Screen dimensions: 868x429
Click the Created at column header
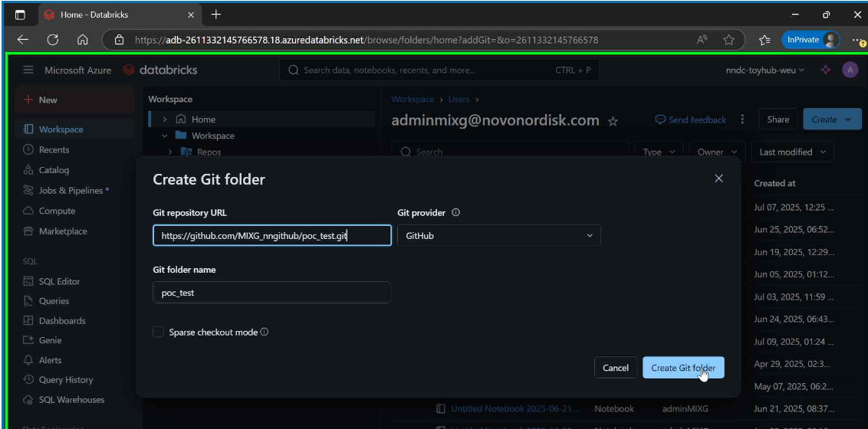(774, 184)
